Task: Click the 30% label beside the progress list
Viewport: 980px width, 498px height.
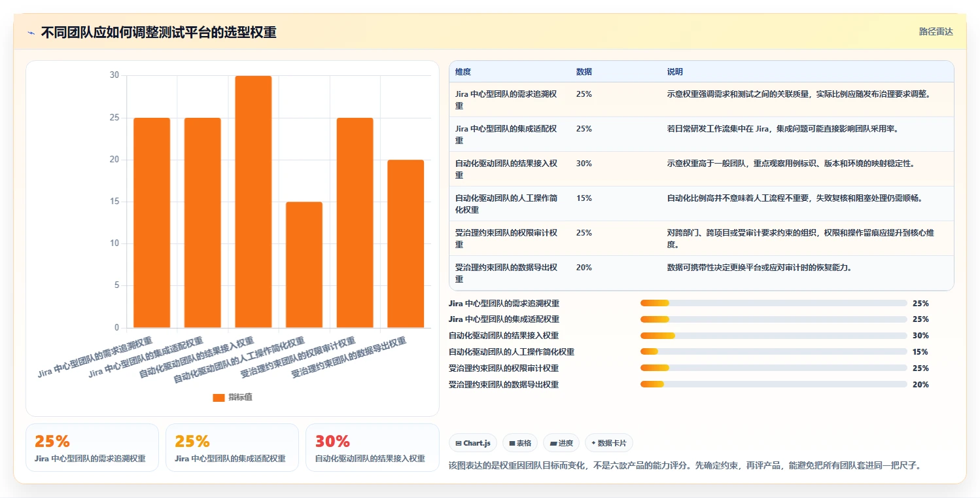Action: tap(920, 336)
